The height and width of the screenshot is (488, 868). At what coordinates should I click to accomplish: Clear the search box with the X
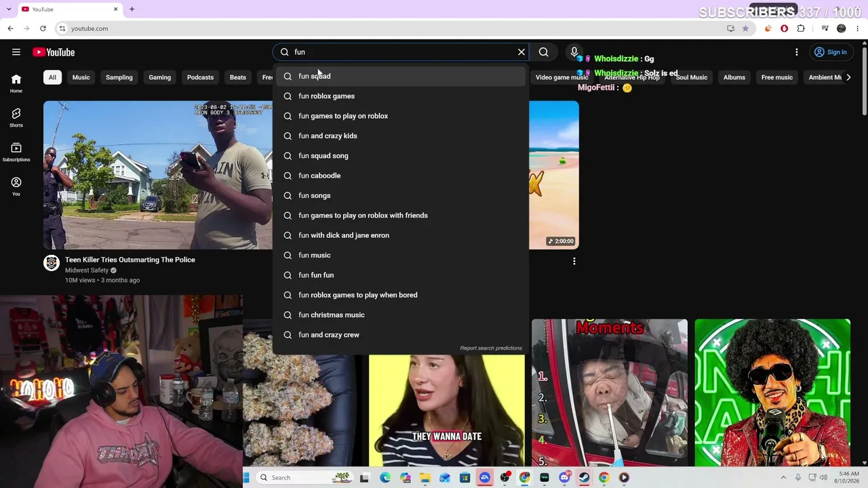(x=521, y=52)
